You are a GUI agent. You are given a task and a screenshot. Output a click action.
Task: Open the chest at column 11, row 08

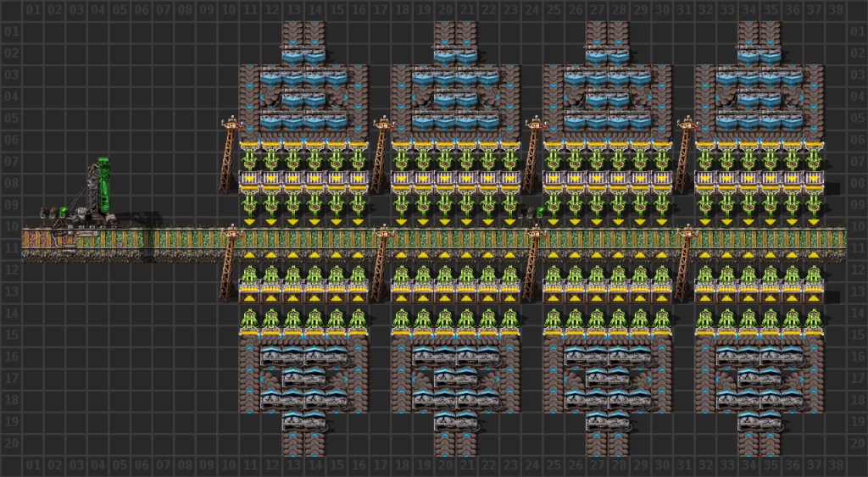(250, 180)
